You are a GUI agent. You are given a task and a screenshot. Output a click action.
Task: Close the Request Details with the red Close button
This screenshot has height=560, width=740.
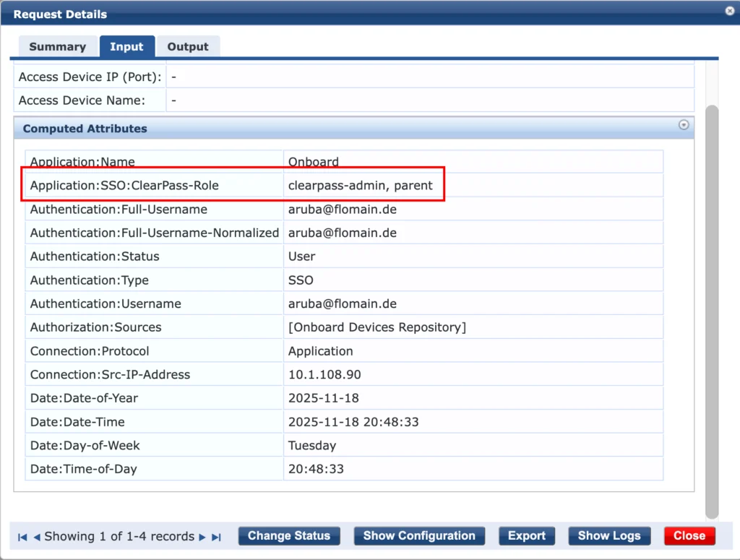coord(689,535)
